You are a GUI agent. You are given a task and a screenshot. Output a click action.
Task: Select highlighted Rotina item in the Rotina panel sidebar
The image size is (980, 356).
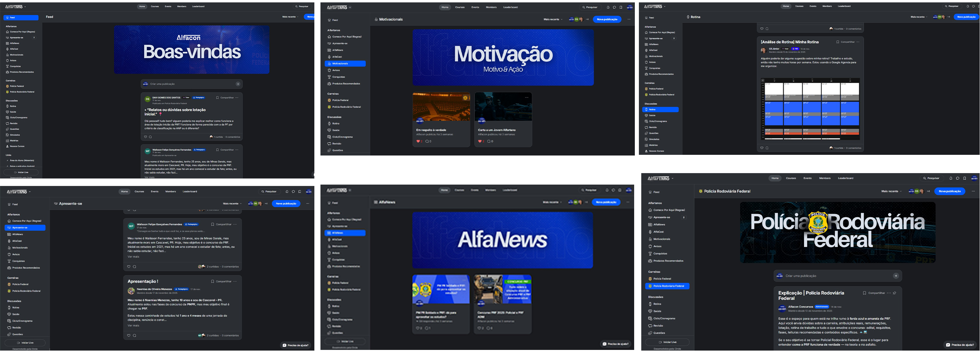(x=660, y=110)
